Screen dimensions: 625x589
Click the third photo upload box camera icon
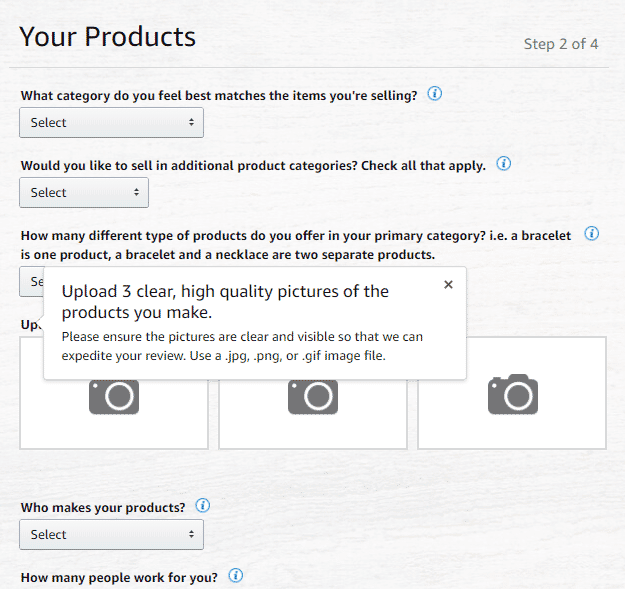click(513, 394)
